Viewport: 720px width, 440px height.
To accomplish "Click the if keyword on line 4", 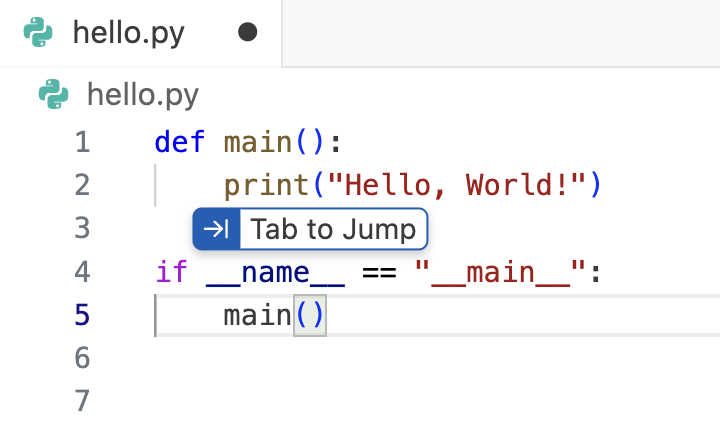I will coord(171,271).
